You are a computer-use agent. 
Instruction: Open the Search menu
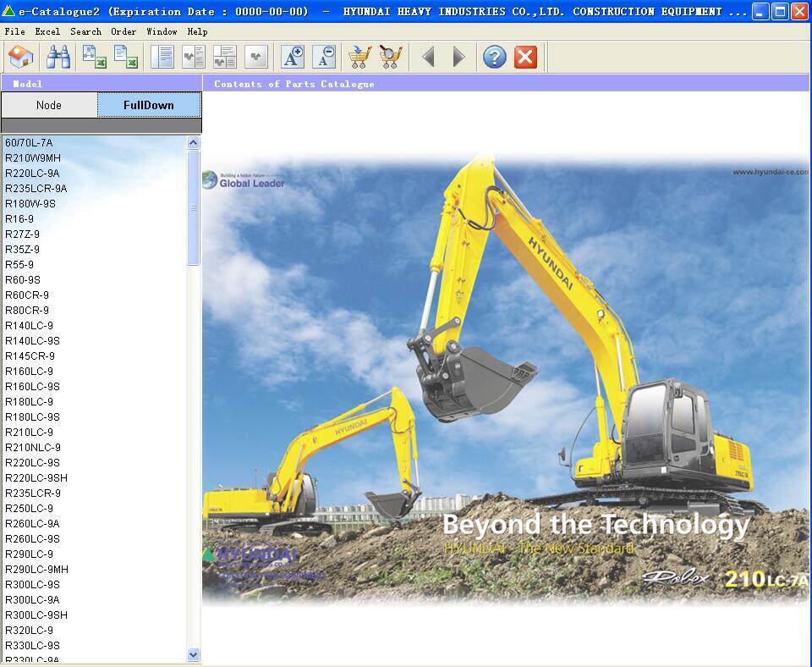tap(86, 31)
